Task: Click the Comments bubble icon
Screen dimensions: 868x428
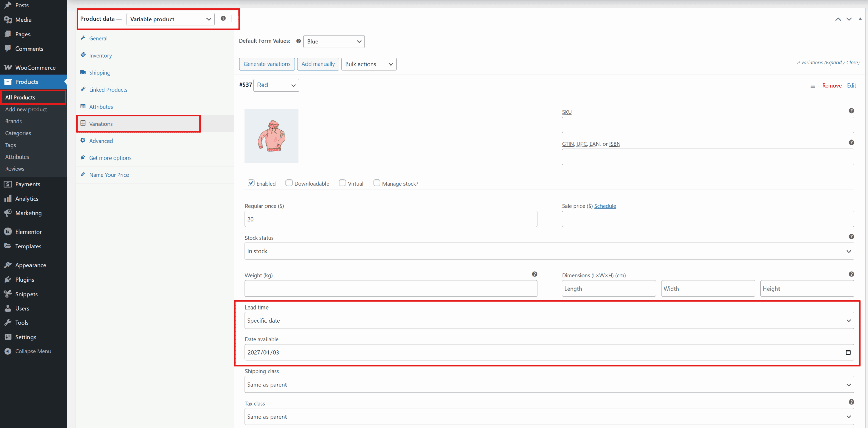Action: pyautogui.click(x=8, y=48)
